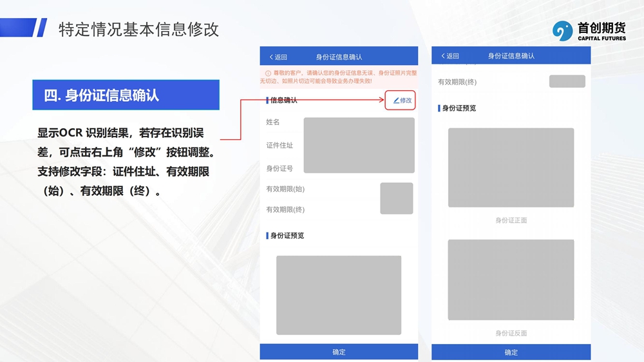Select the 证件住址 field label
The height and width of the screenshot is (362, 644).
click(x=279, y=146)
